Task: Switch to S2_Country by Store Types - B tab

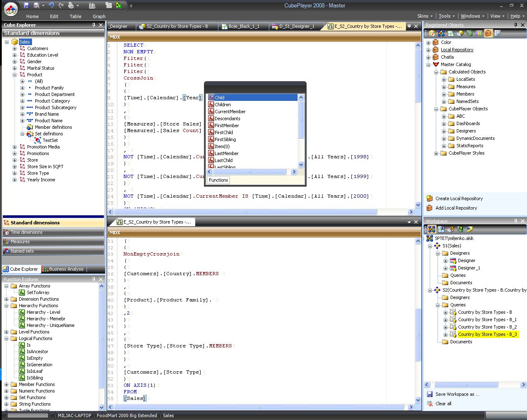Action: tap(176, 26)
